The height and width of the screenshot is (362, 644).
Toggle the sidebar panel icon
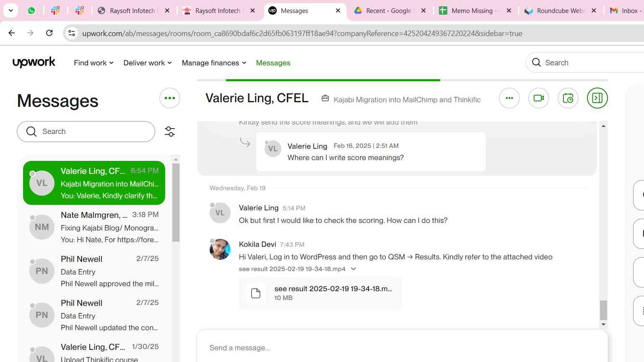[597, 98]
